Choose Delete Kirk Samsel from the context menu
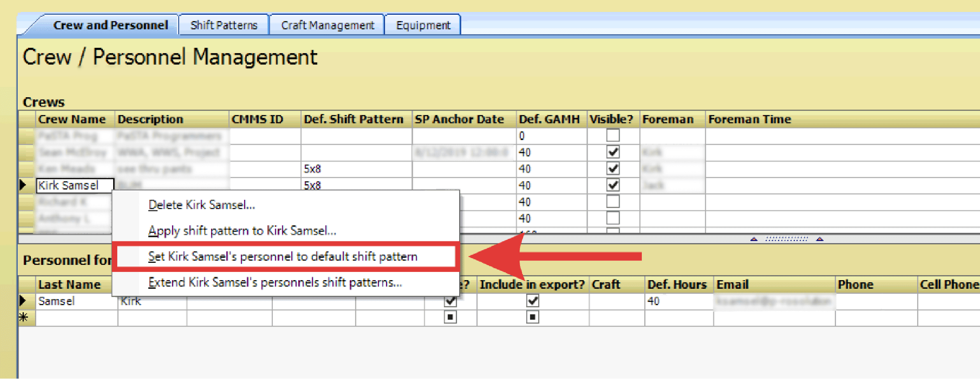Image resolution: width=980 pixels, height=379 pixels. [202, 205]
